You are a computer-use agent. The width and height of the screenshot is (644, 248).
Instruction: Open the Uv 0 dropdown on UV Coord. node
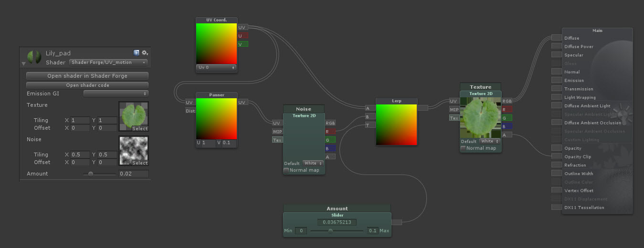click(x=217, y=68)
